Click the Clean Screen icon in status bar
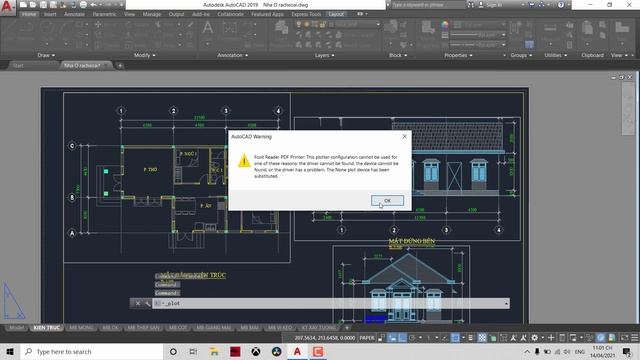This screenshot has width=640, height=360. tap(624, 338)
